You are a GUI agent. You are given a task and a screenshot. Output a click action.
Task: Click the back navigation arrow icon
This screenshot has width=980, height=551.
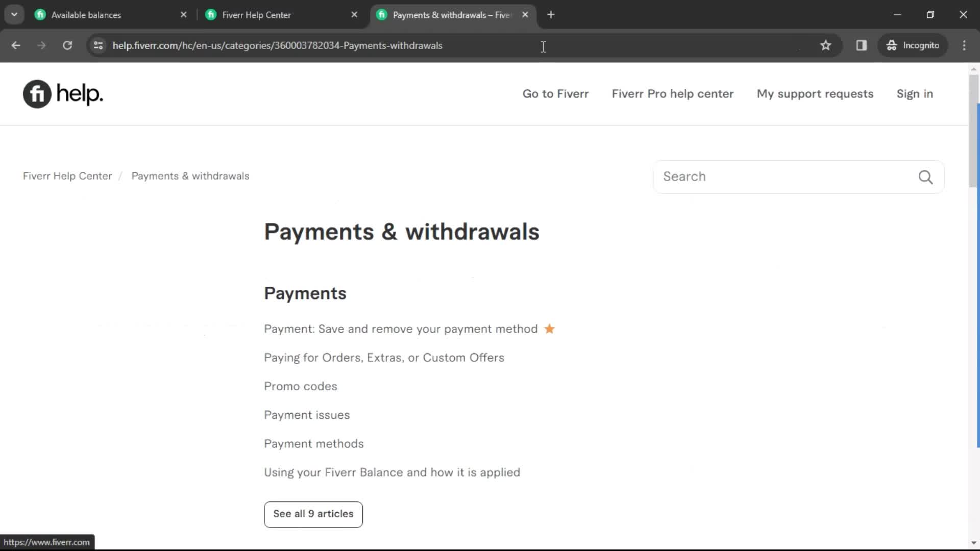pos(15,45)
